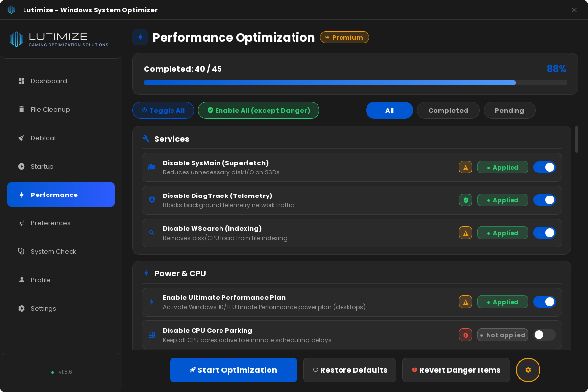This screenshot has width=588, height=392.
Task: Click the red danger badge on the CPU Core Parking row
Action: click(465, 335)
